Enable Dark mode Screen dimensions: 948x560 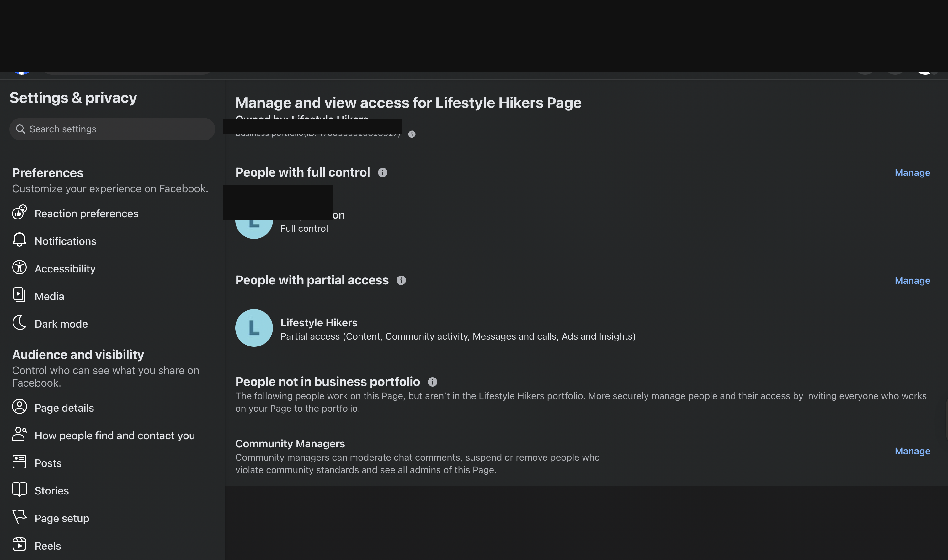pos(61,323)
